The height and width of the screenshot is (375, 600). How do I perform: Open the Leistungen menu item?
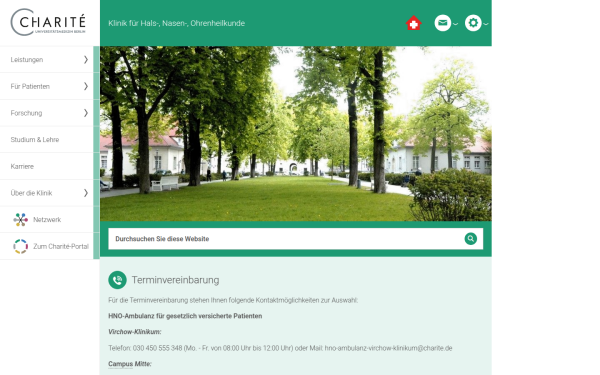point(27,60)
